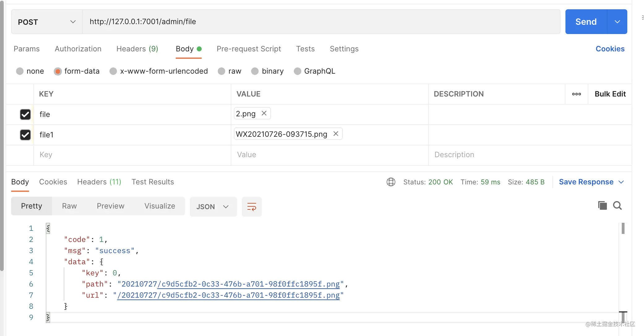Screen dimensions: 644x336
Task: Select the Visualize view mode
Action: [x=160, y=206]
